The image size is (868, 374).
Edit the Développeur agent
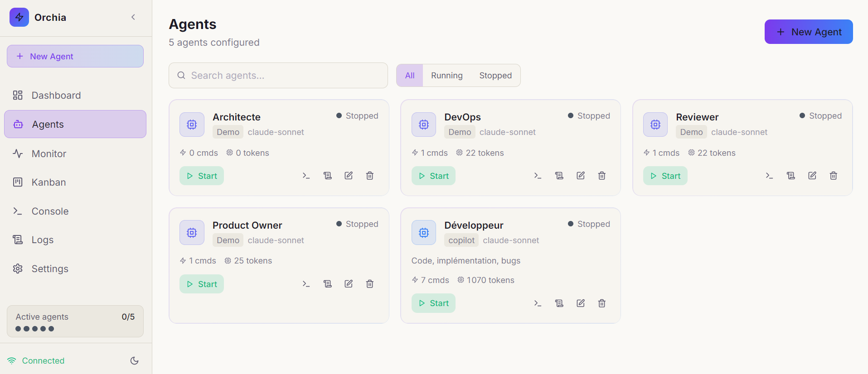(x=581, y=303)
